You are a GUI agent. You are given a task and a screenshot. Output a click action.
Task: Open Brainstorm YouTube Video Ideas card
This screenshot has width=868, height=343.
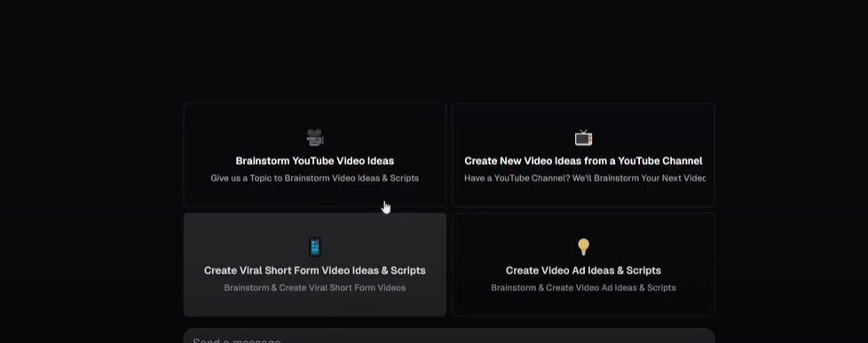click(x=315, y=155)
